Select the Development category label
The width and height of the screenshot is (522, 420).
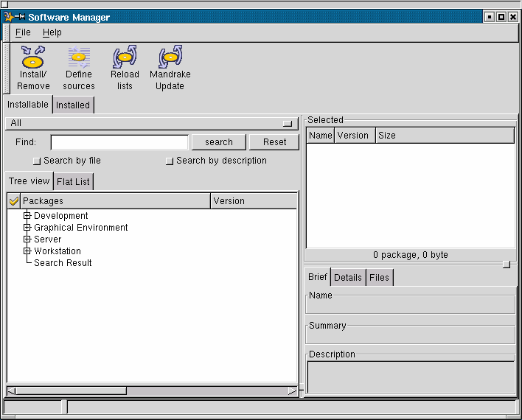coord(61,216)
